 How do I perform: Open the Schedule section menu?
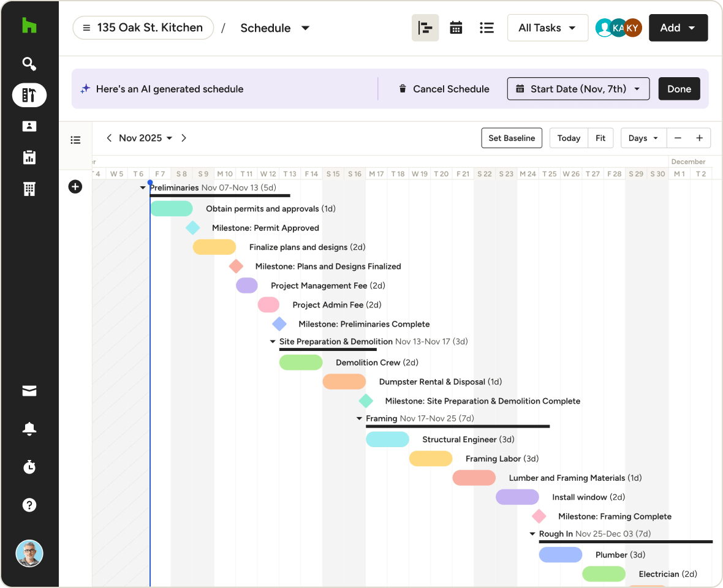[275, 28]
